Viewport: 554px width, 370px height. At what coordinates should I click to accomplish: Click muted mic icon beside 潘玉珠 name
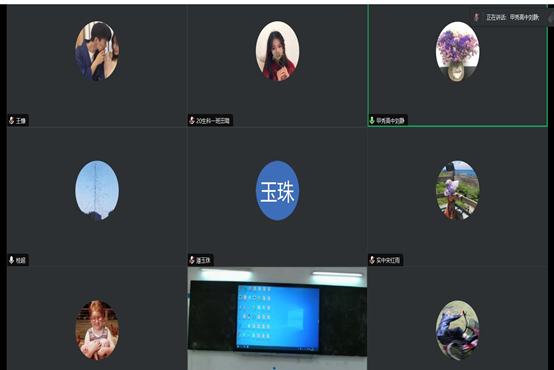click(192, 260)
